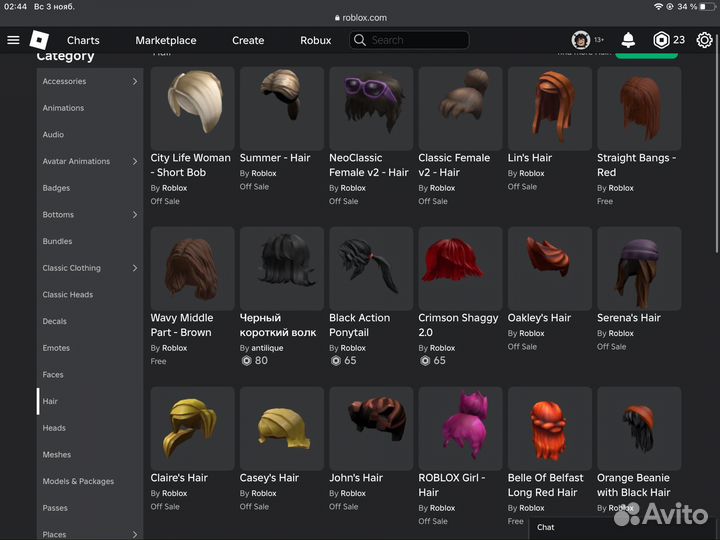This screenshot has width=720, height=540.
Task: Open the settings gear icon
Action: click(704, 40)
